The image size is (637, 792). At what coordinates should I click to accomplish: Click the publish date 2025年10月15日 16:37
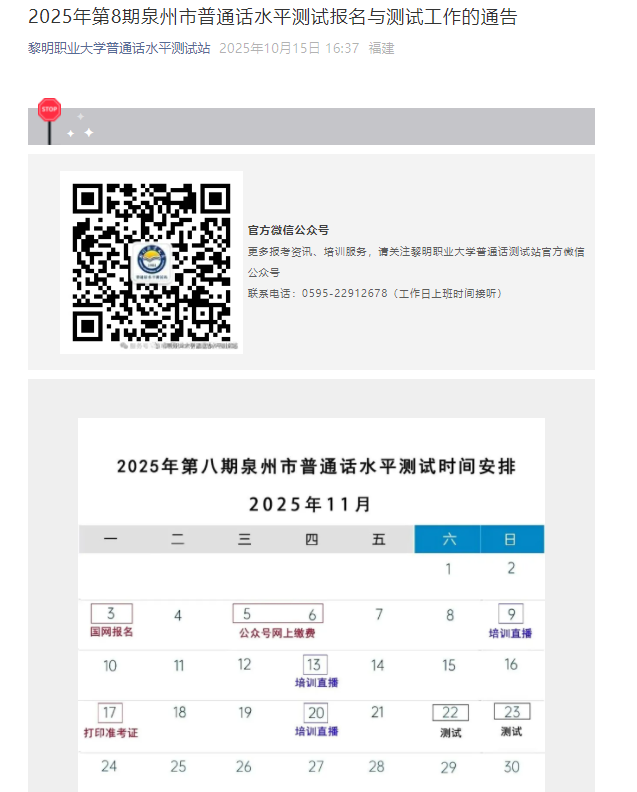(288, 48)
